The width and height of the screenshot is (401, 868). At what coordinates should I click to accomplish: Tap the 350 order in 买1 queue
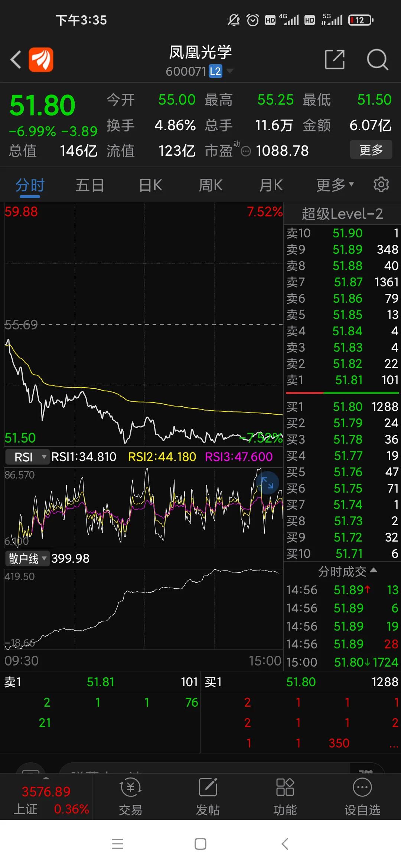click(x=339, y=743)
